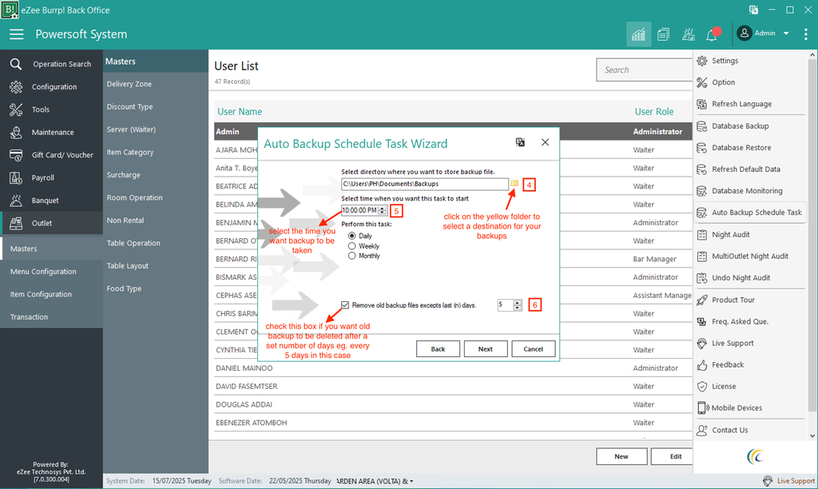
Task: Select the Monthly radio option
Action: [352, 256]
